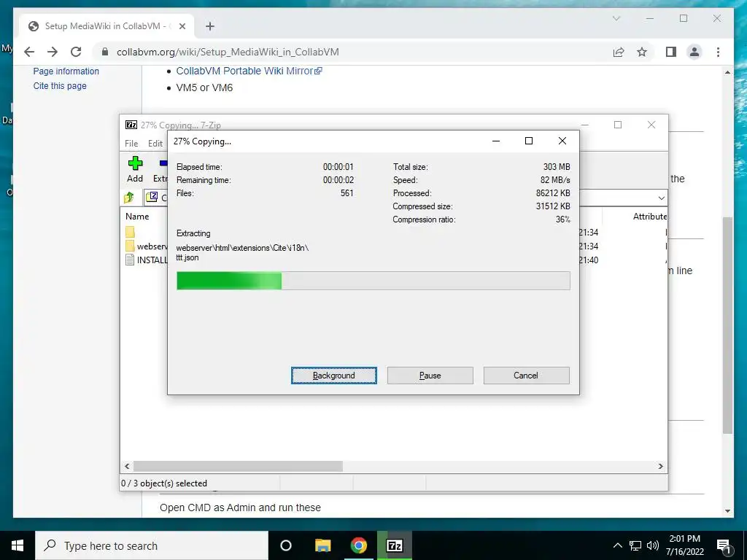Open the Edit menu in 7-Zip
This screenshot has height=560, width=747.
(x=155, y=144)
